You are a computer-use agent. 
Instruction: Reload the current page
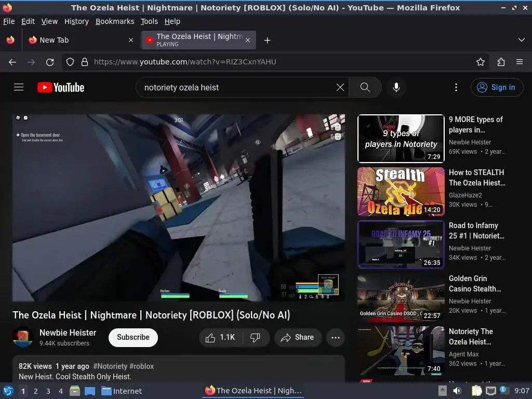50,62
